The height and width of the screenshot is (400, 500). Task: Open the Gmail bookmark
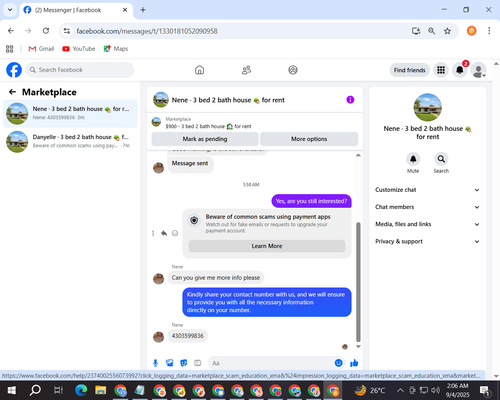(41, 49)
